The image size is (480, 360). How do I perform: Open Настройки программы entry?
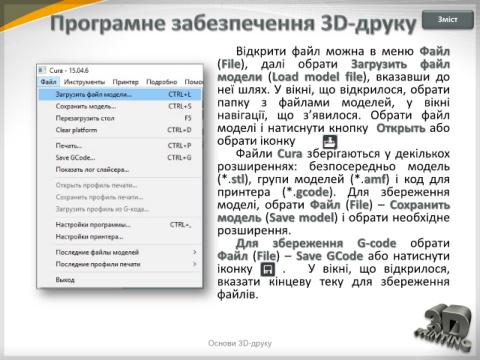point(120,225)
